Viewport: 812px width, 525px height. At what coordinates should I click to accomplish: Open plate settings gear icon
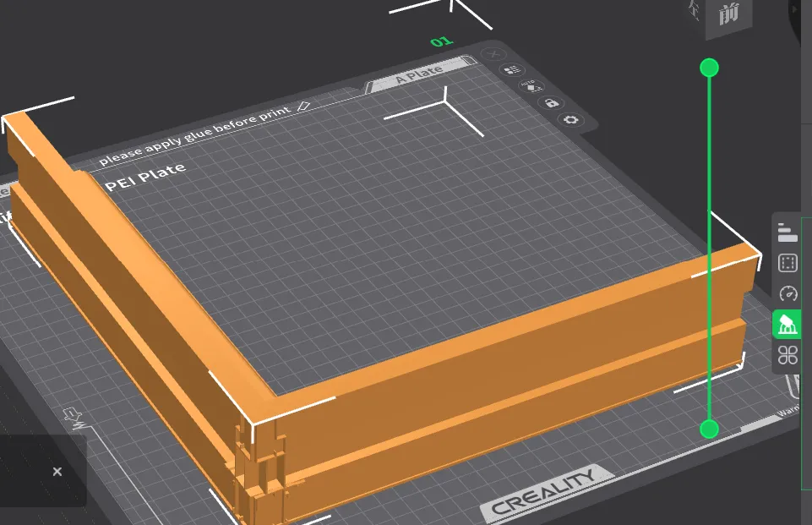pos(572,120)
